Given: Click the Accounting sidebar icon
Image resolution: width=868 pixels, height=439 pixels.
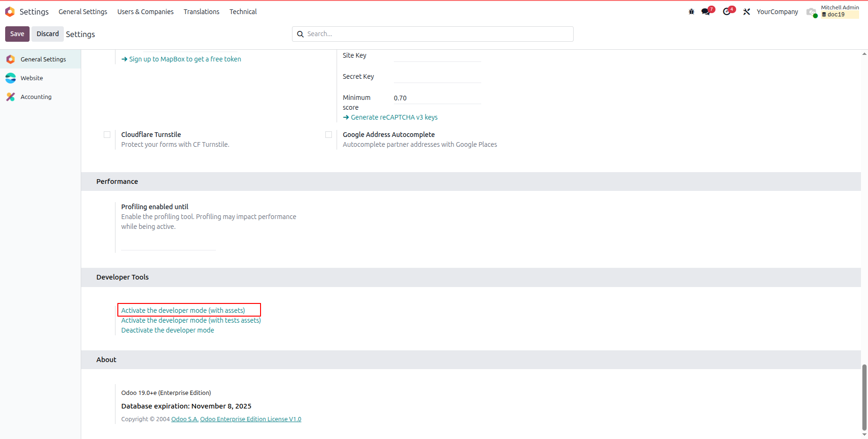Looking at the screenshot, I should click(10, 97).
